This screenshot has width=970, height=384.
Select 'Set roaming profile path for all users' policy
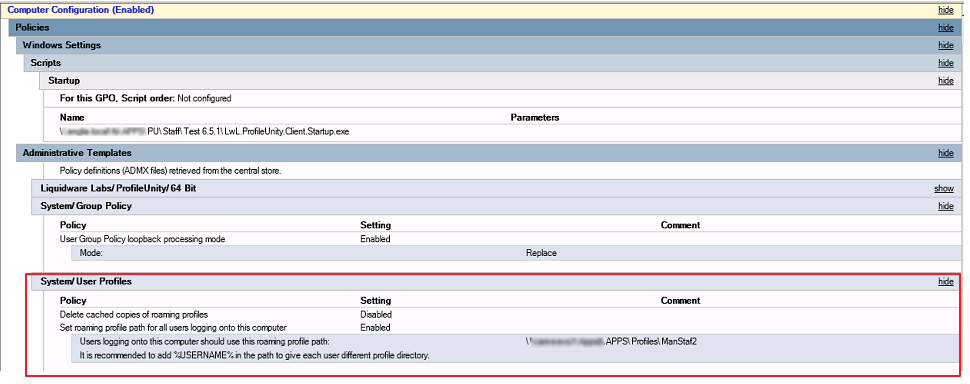click(x=173, y=328)
